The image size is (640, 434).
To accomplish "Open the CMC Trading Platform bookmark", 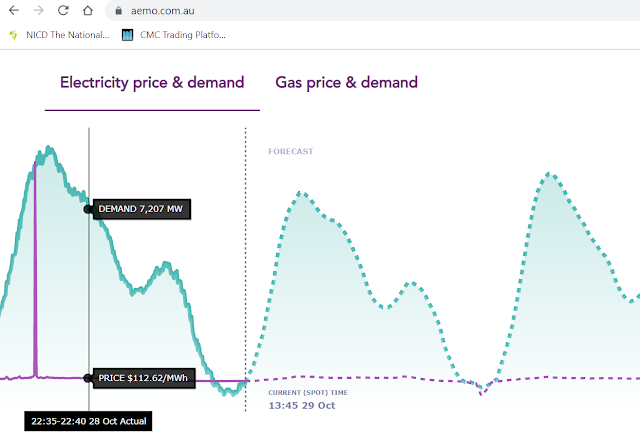I will click(x=183, y=35).
